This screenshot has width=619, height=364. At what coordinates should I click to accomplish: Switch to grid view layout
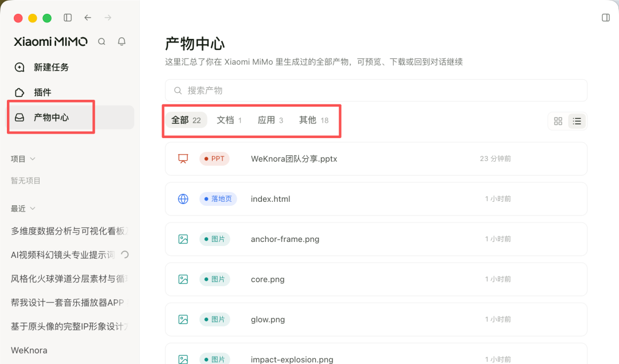pos(558,121)
